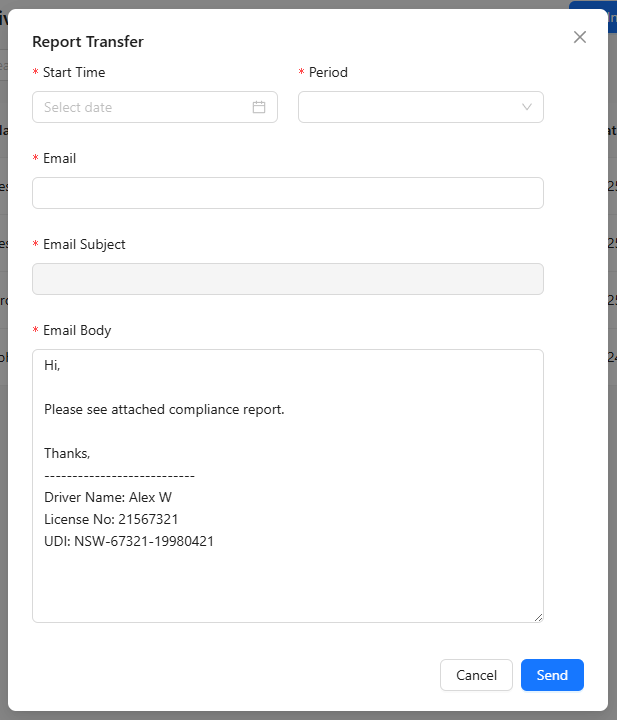Click the 'Please see attached compliance report' text

coord(164,409)
